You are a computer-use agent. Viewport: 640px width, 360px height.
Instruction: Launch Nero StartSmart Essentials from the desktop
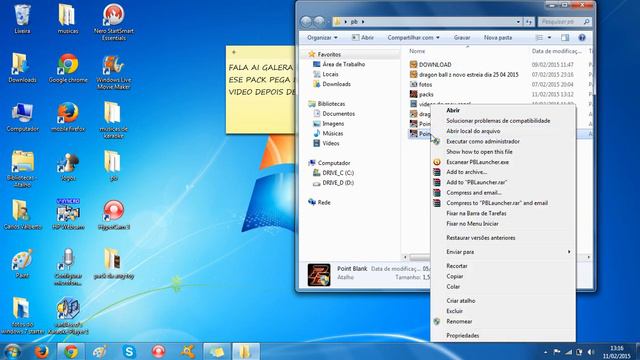pyautogui.click(x=114, y=22)
